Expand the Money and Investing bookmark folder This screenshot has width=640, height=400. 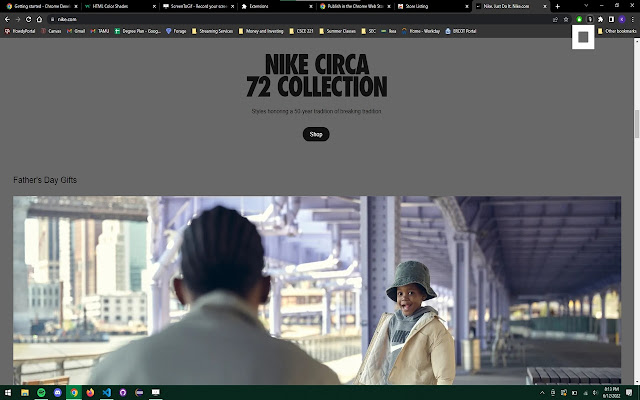click(x=261, y=31)
